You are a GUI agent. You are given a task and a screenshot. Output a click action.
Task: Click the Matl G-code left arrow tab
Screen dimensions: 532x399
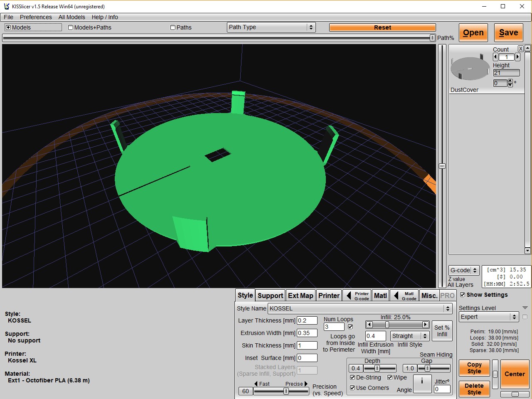pyautogui.click(x=396, y=296)
